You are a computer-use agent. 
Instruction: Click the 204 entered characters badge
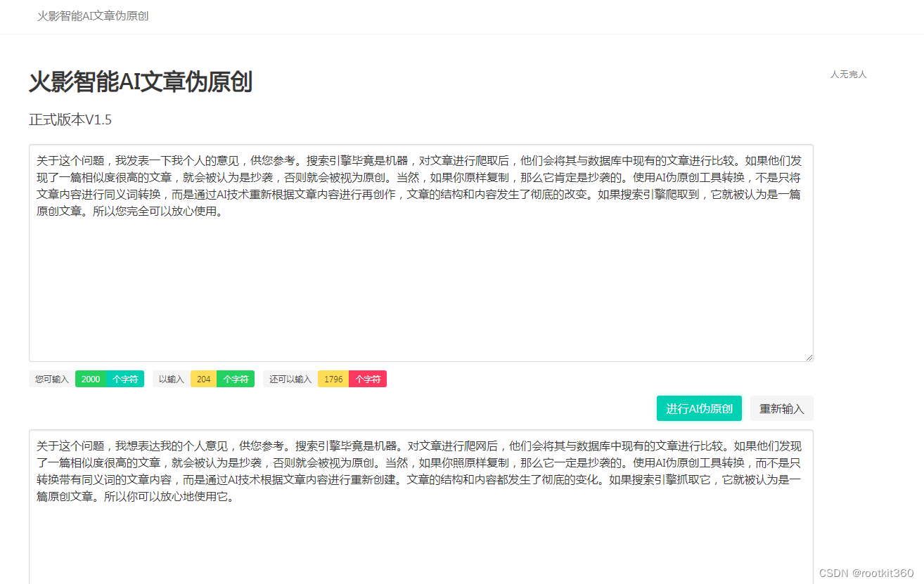coord(204,379)
